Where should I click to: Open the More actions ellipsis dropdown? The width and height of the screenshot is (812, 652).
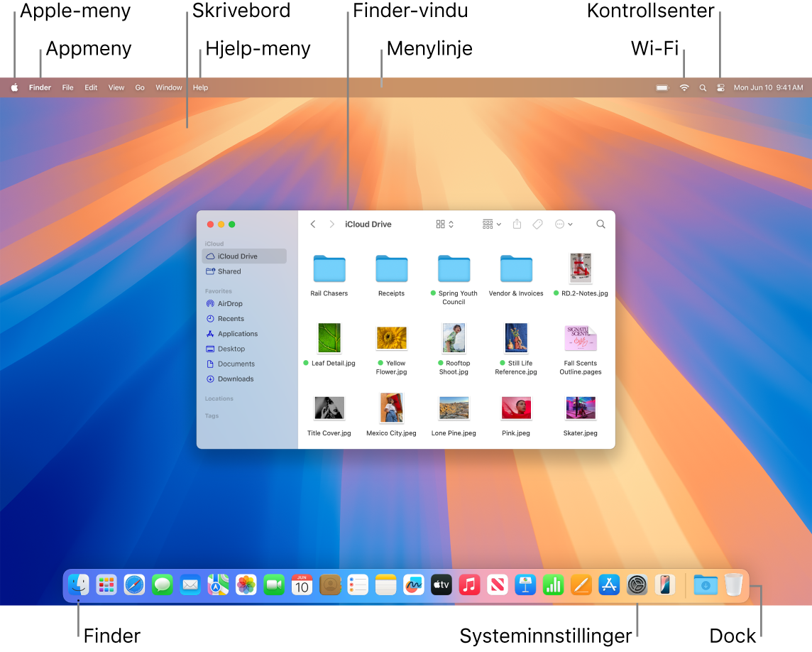[x=564, y=224]
